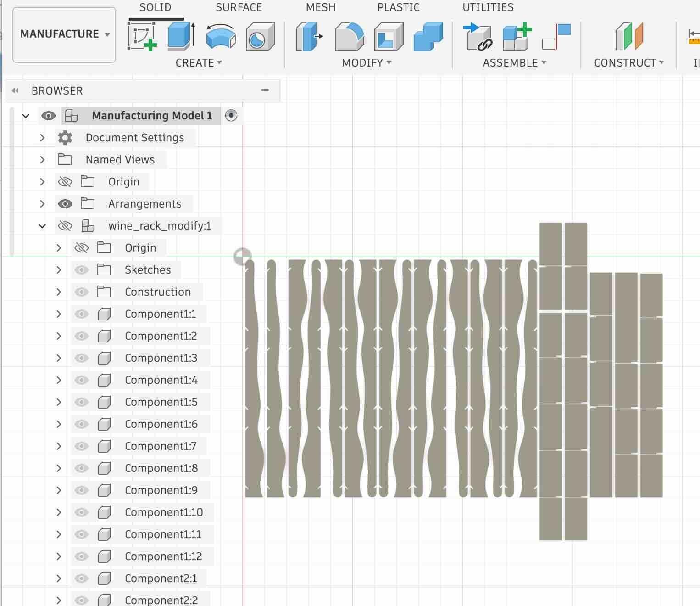The image size is (700, 606).
Task: Expand the Construction folder
Action: [x=59, y=292]
